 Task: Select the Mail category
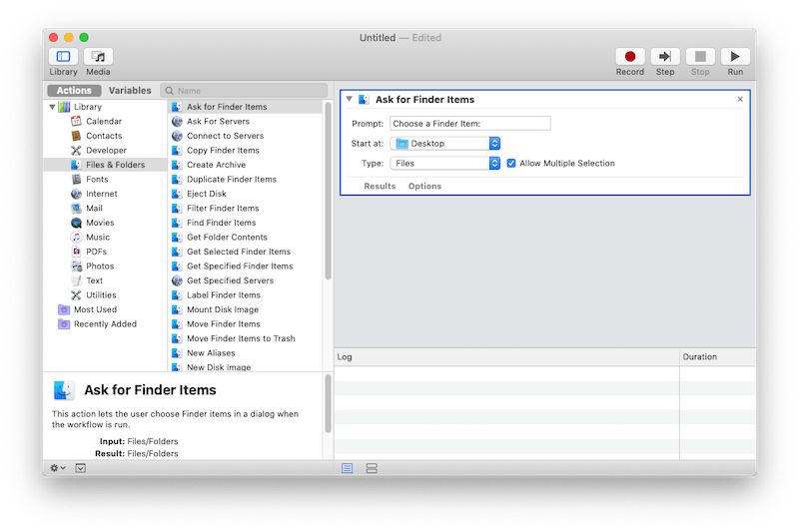[94, 209]
